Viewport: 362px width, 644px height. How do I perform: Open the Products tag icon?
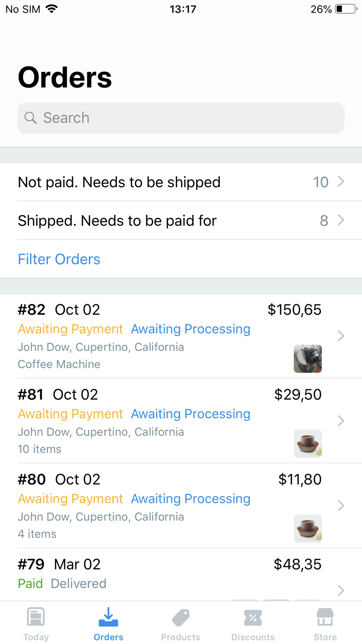[181, 617]
